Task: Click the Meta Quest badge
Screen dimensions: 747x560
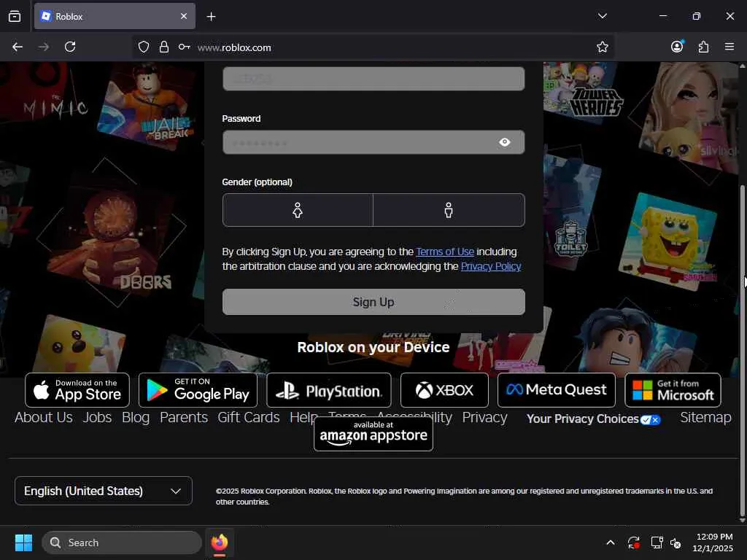Action: (x=557, y=390)
